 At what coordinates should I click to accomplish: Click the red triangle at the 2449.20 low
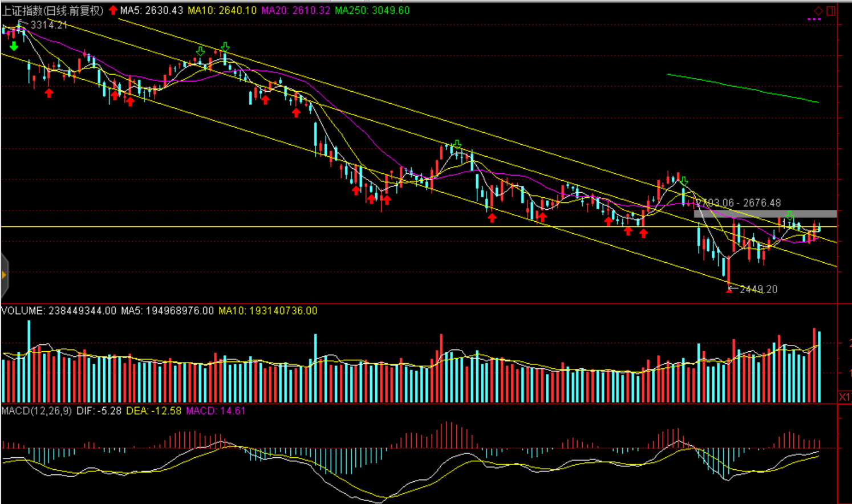(x=729, y=290)
